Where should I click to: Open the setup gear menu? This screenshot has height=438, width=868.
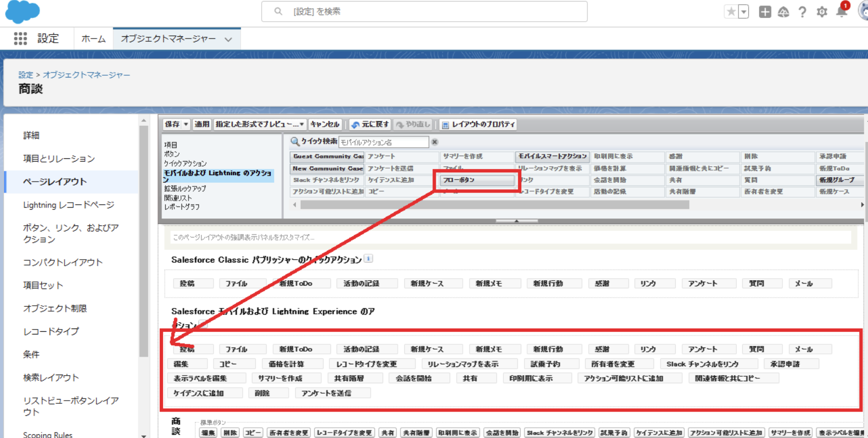822,11
